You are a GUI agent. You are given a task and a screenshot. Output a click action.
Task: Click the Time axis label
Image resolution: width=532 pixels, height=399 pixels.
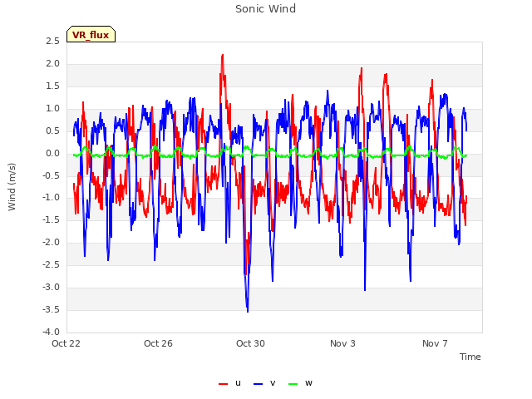[x=470, y=357]
